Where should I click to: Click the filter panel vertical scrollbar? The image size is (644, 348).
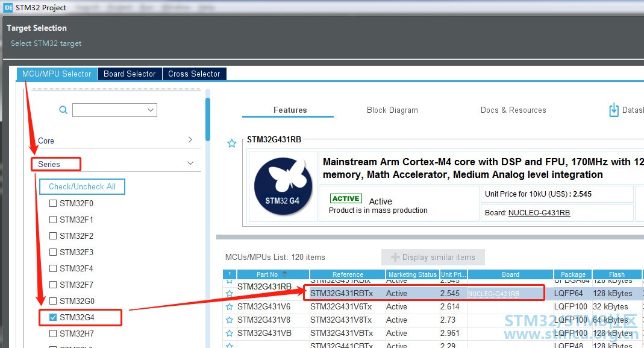[x=208, y=119]
